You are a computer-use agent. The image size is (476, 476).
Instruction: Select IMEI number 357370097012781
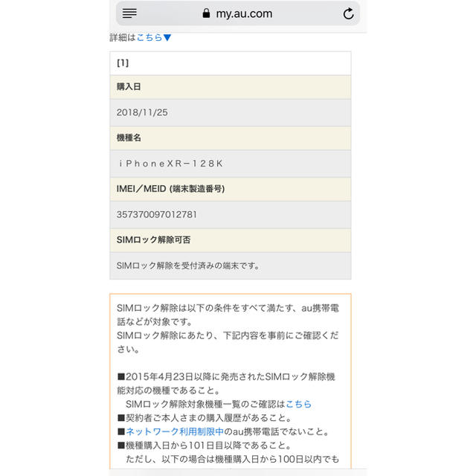click(x=157, y=215)
